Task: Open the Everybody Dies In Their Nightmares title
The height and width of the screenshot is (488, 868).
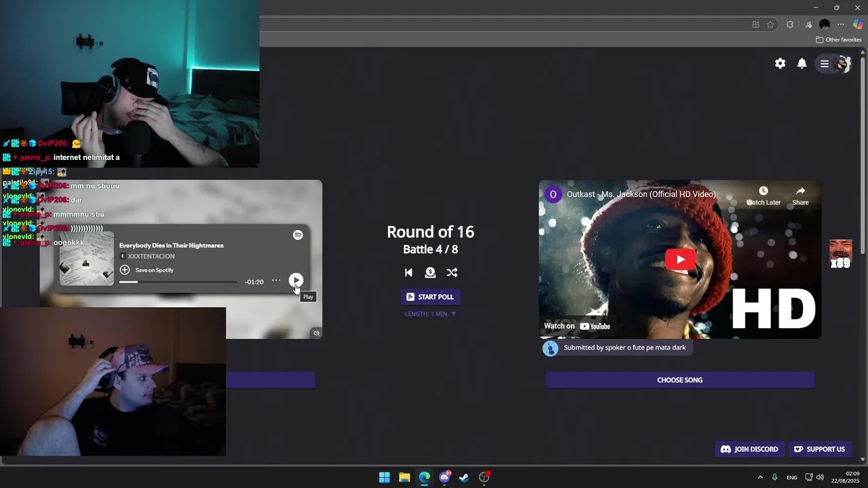Action: click(x=171, y=245)
